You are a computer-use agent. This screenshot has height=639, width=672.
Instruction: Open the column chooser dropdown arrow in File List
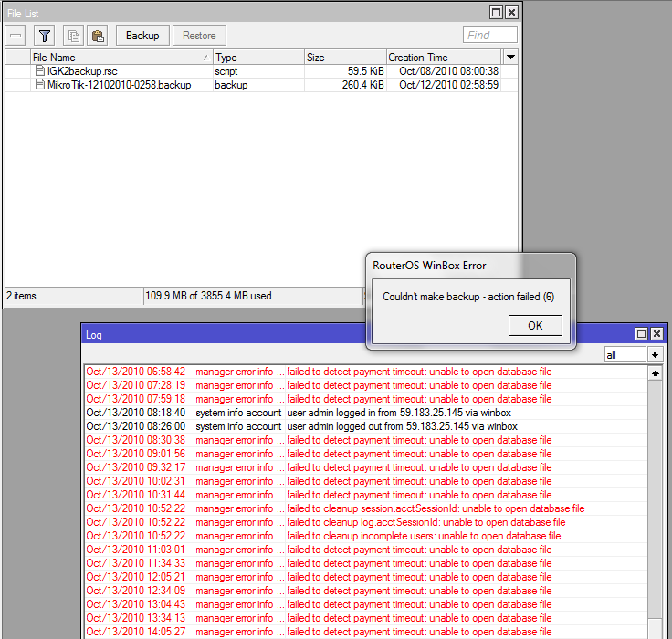[510, 57]
